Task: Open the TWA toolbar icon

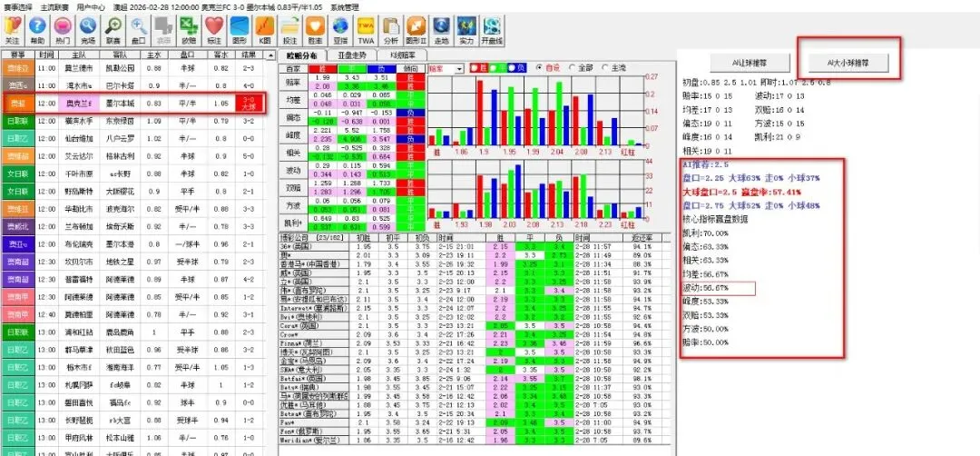Action: [366, 30]
